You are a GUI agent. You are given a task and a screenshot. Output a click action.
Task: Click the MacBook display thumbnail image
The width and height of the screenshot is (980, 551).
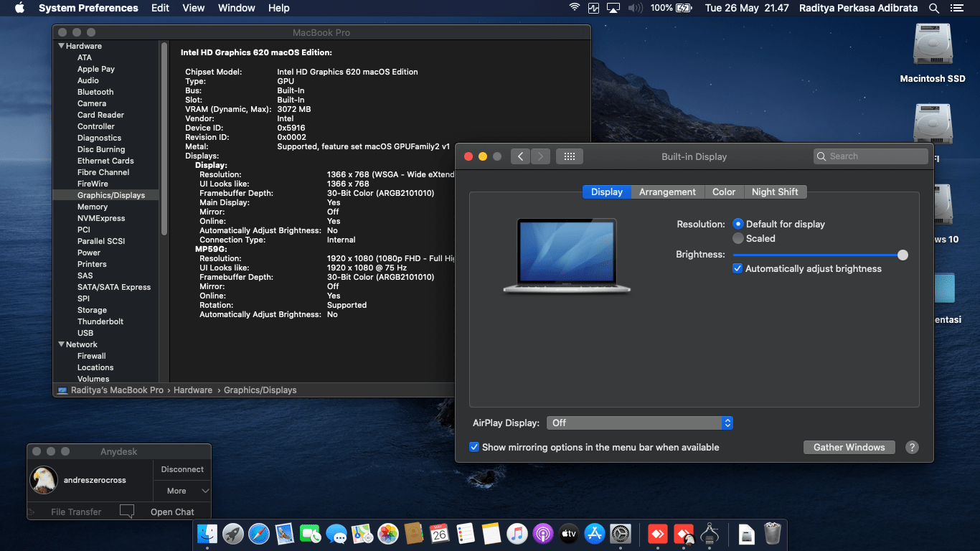567,256
